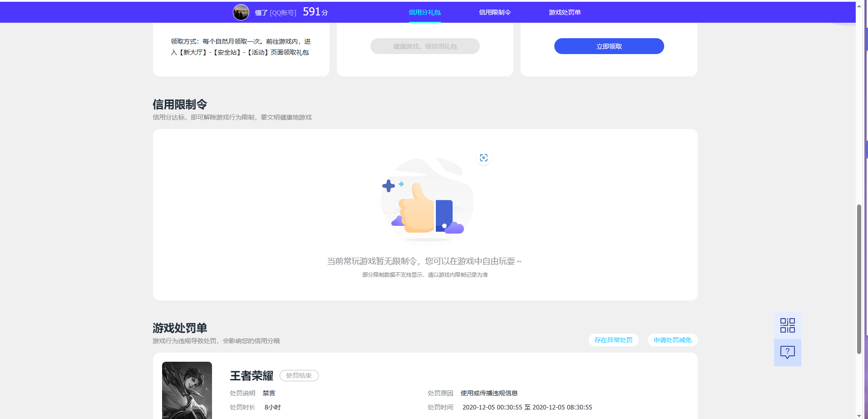This screenshot has height=419, width=868.
Task: Click the 王者荣耀 game title
Action: [252, 376]
